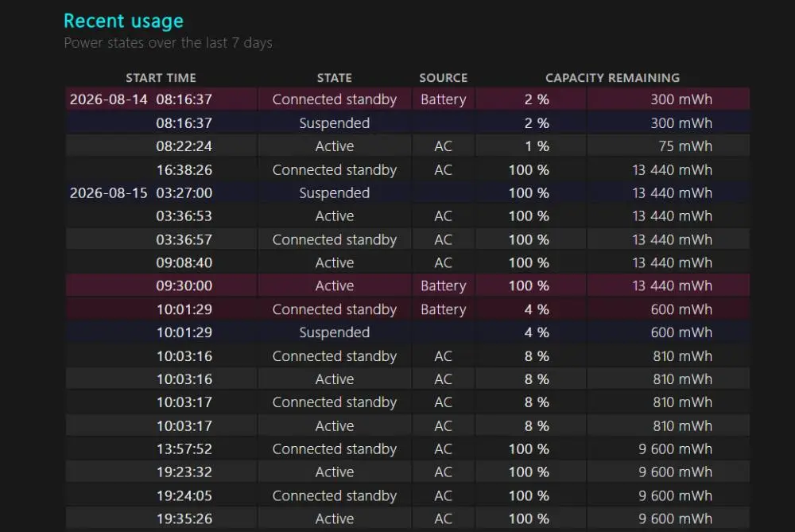
Task: Click the 03:36:57 start time
Action: (184, 240)
